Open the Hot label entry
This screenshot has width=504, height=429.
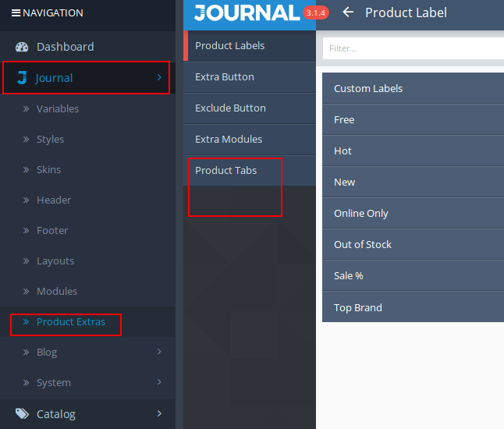pyautogui.click(x=413, y=151)
